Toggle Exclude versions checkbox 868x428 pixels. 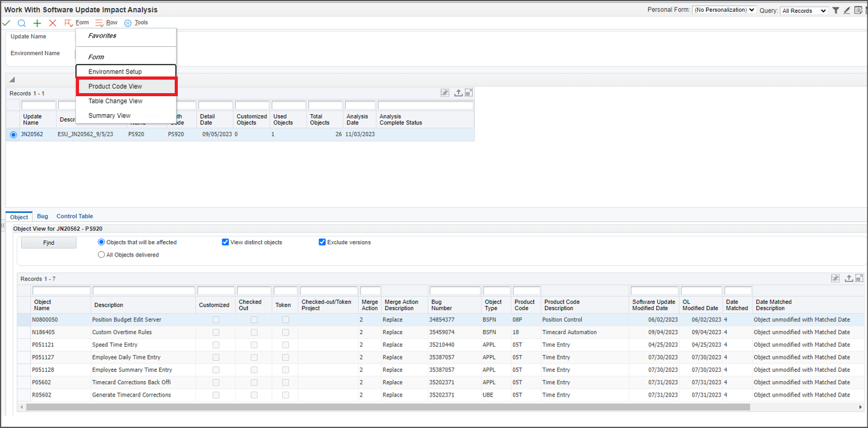322,242
